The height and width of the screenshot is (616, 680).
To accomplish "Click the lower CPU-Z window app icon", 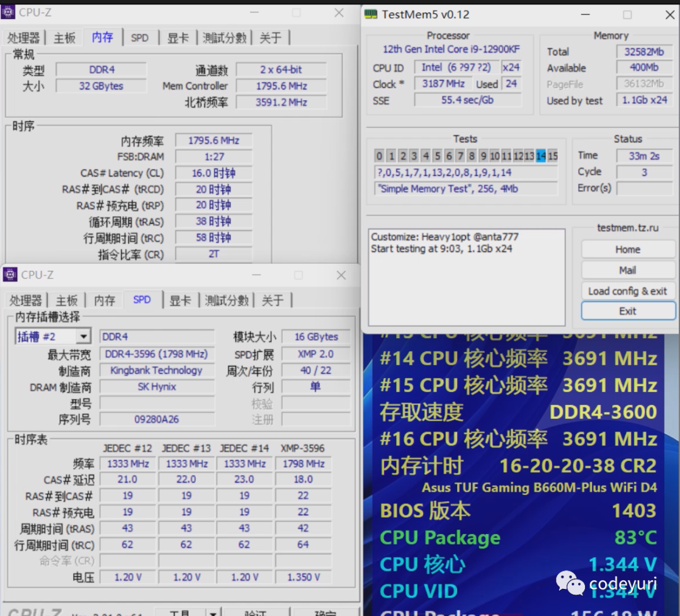I will [x=10, y=275].
